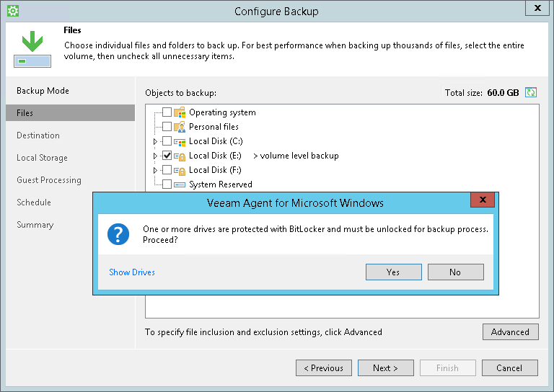Image resolution: width=554 pixels, height=392 pixels.
Task: Click the Operating system Windows folder icon
Action: pos(180,112)
